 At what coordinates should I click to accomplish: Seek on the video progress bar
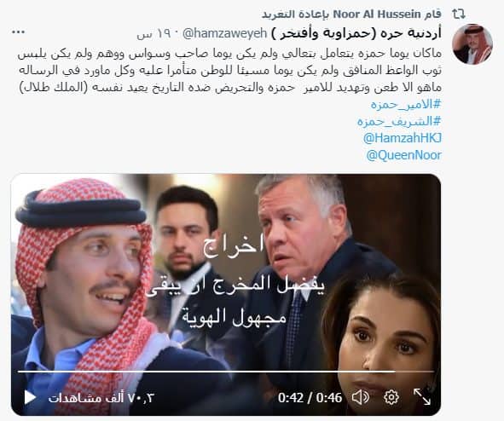(x=226, y=372)
